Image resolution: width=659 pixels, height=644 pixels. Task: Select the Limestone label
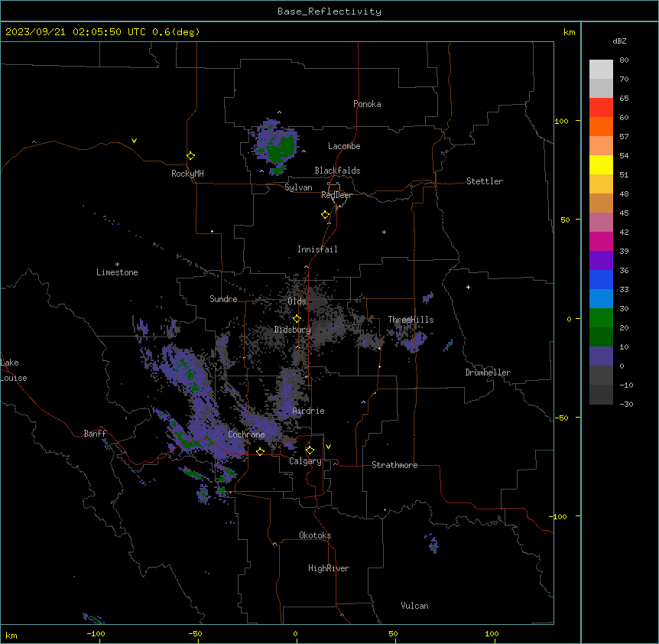click(x=117, y=272)
